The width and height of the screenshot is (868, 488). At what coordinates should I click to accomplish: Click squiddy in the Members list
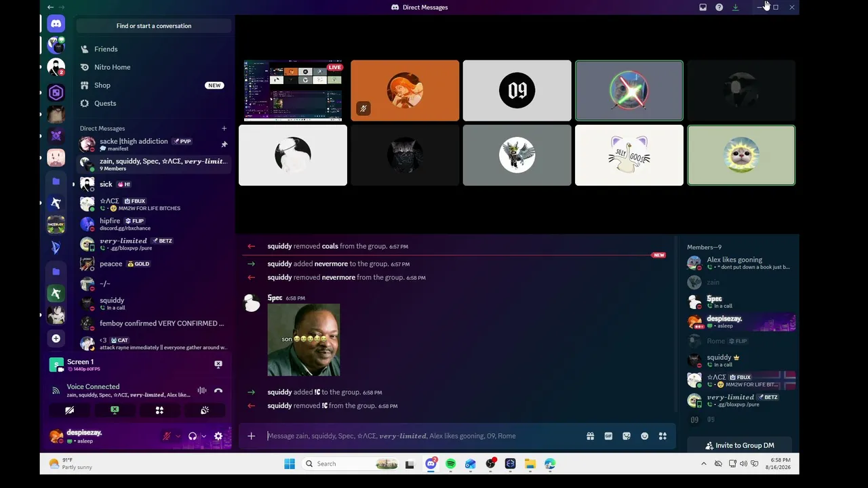(741, 361)
